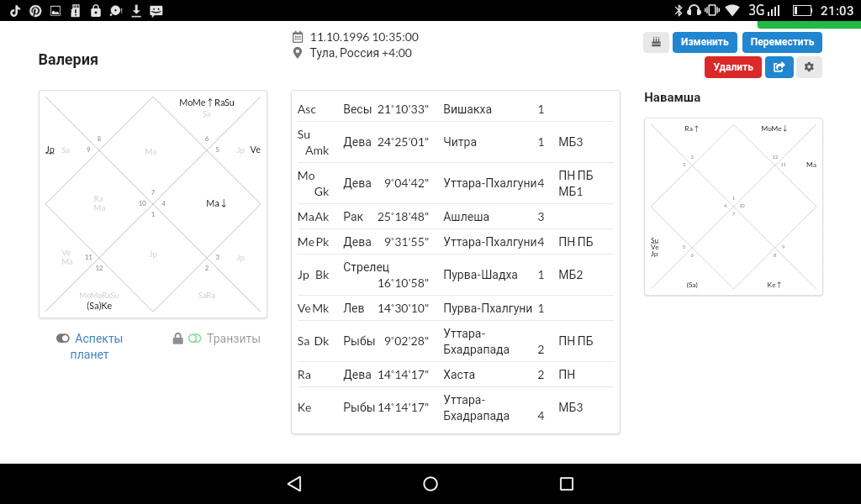Click the Sa Dk planet label
Screen dimensions: 861x504
point(313,341)
